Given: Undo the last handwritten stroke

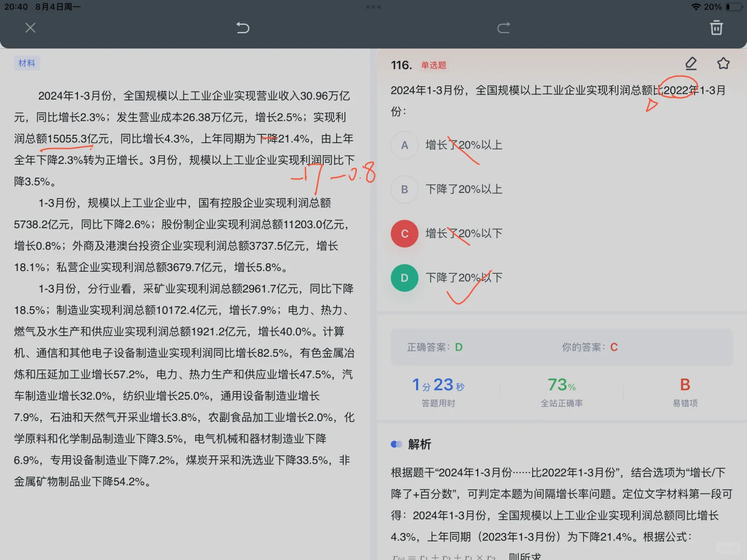Looking at the screenshot, I should click(243, 28).
